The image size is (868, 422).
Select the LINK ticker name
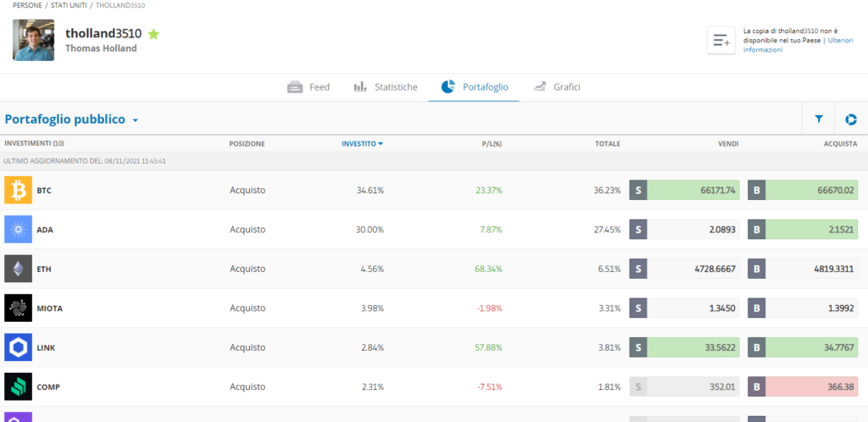[46, 348]
